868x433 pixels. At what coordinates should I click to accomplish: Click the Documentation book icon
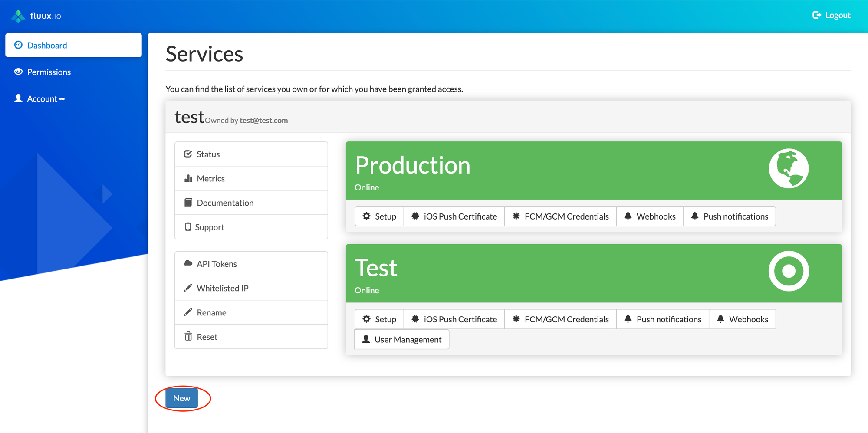[x=188, y=203]
